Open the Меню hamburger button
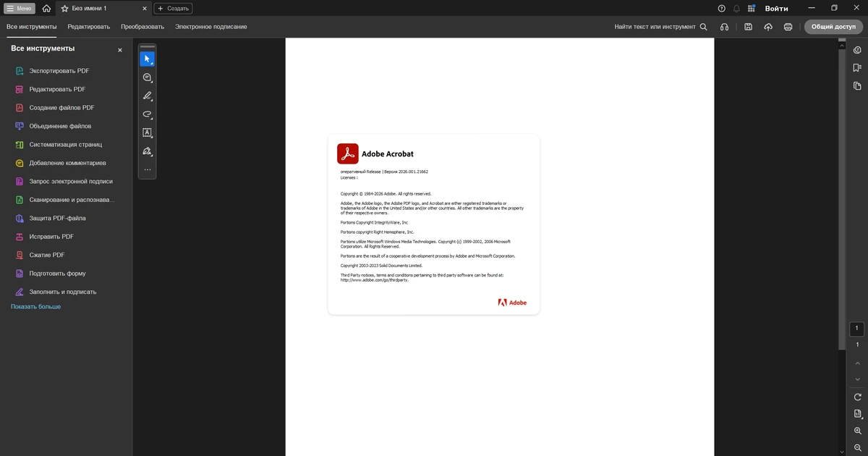The image size is (868, 456). pos(20,9)
